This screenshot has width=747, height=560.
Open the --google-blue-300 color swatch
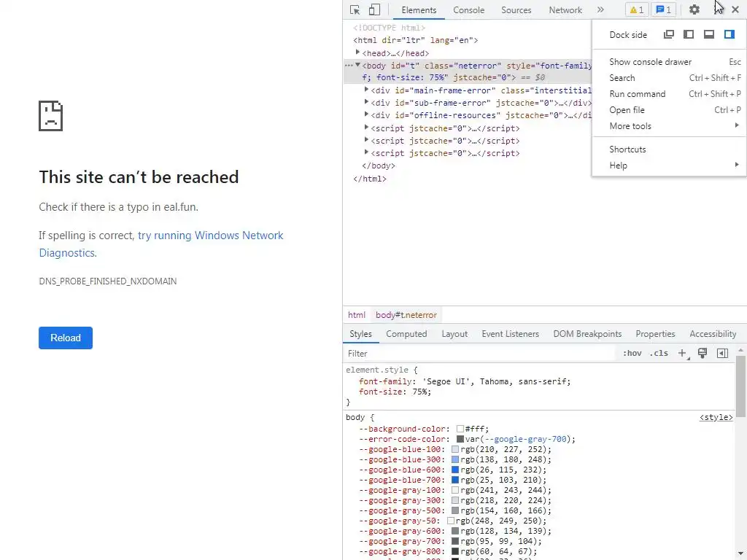[x=455, y=459]
